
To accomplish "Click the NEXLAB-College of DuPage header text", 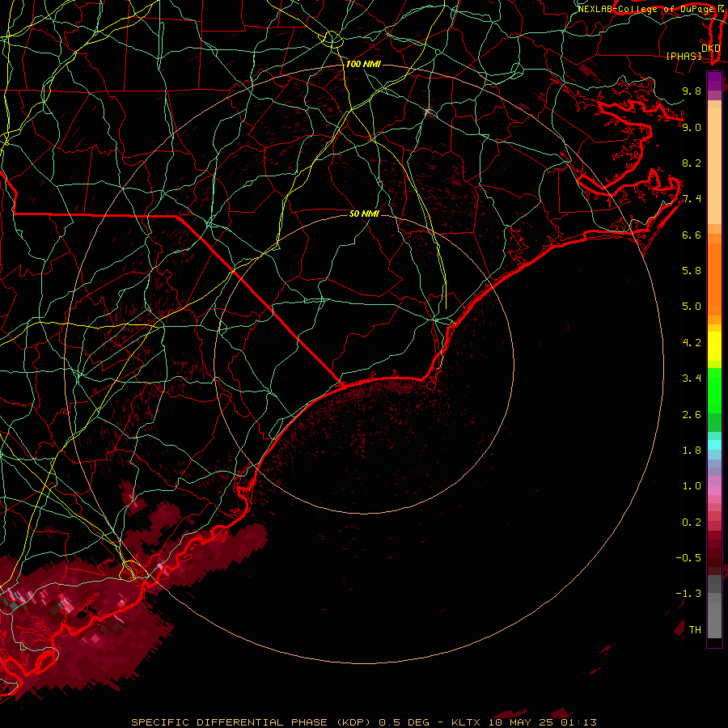I will click(x=648, y=9).
